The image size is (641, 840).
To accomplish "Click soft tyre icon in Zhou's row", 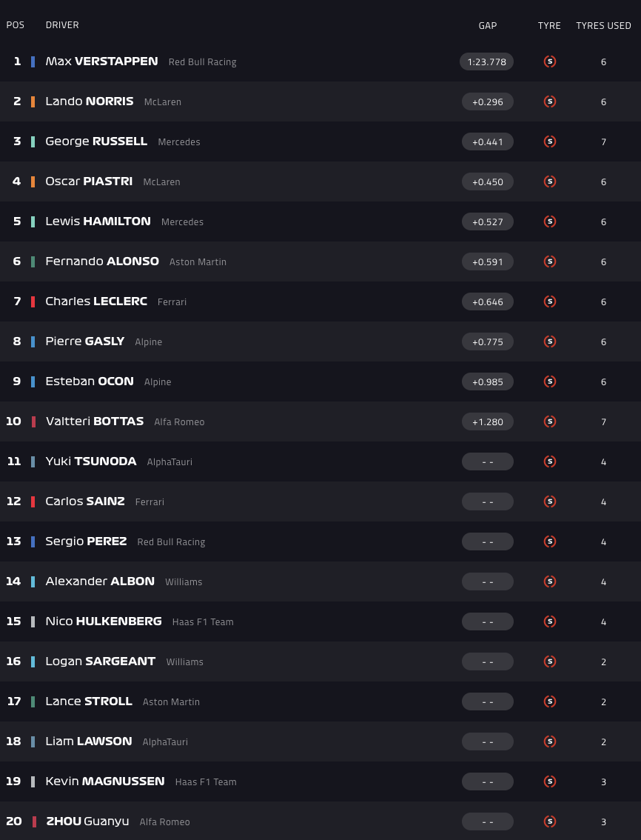I will (x=549, y=821).
